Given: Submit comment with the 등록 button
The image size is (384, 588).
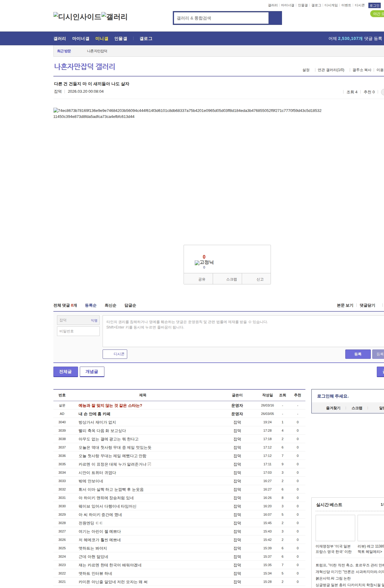Looking at the screenshot, I should click(358, 354).
